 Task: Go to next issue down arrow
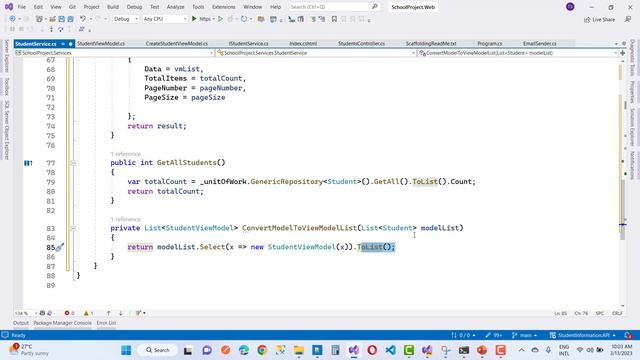click(x=120, y=313)
